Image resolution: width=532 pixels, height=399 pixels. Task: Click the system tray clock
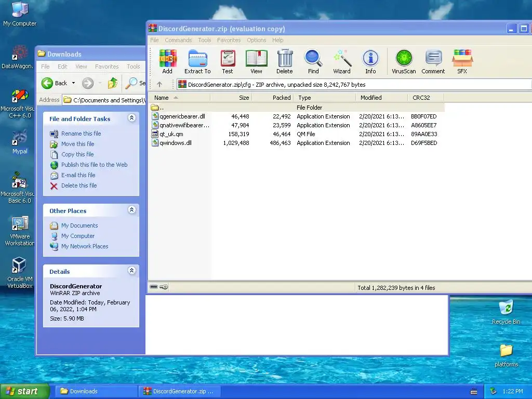(x=513, y=391)
